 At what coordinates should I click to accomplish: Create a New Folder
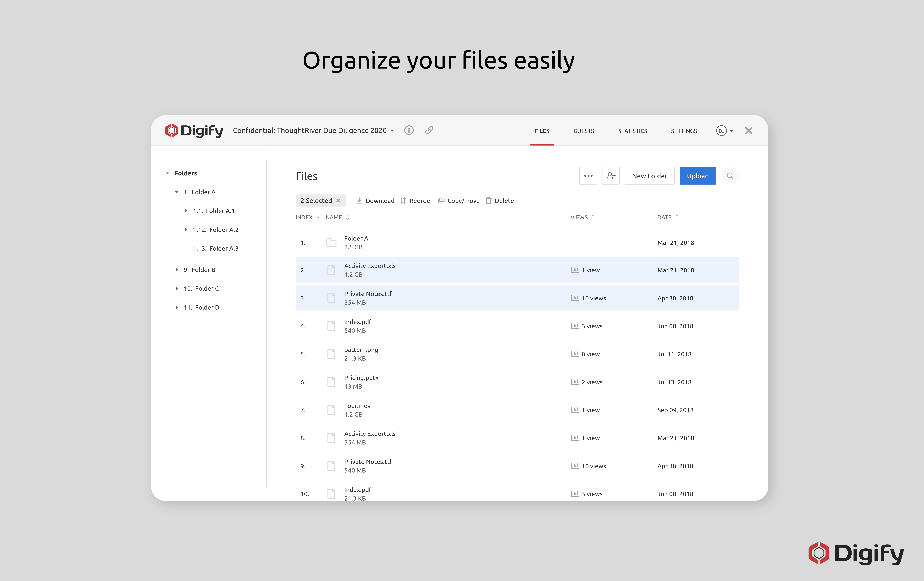tap(649, 176)
